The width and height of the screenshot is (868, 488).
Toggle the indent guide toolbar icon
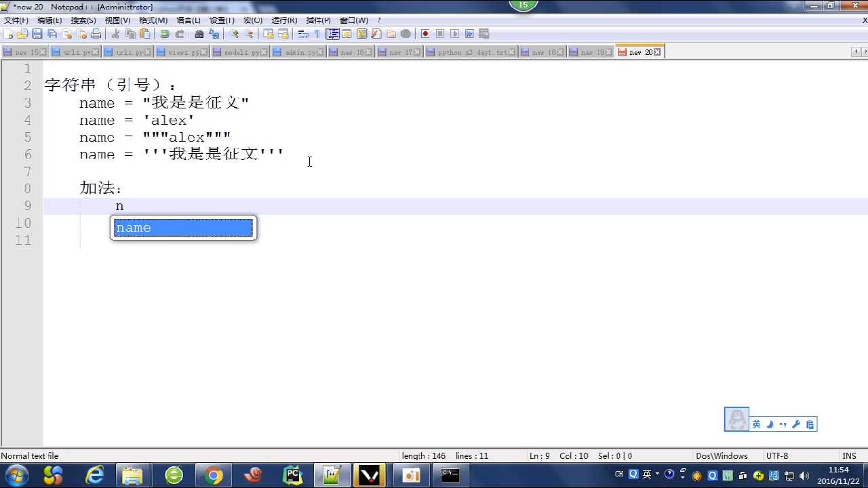pos(332,34)
